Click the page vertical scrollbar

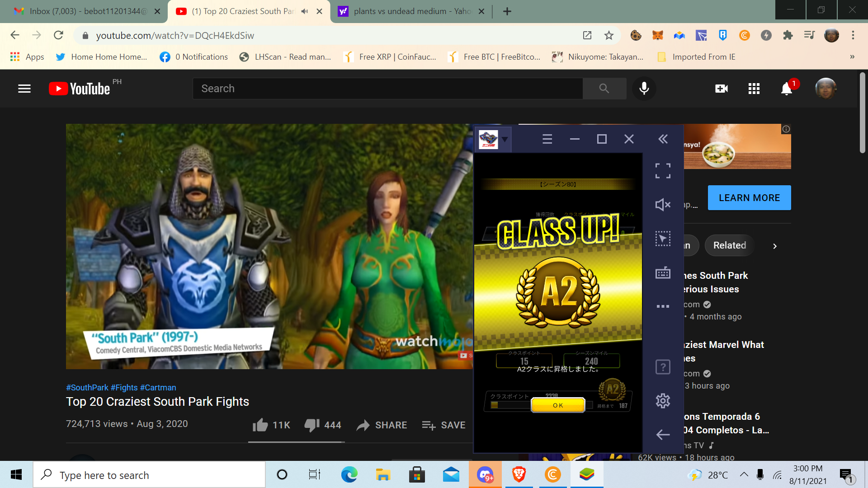tap(863, 113)
